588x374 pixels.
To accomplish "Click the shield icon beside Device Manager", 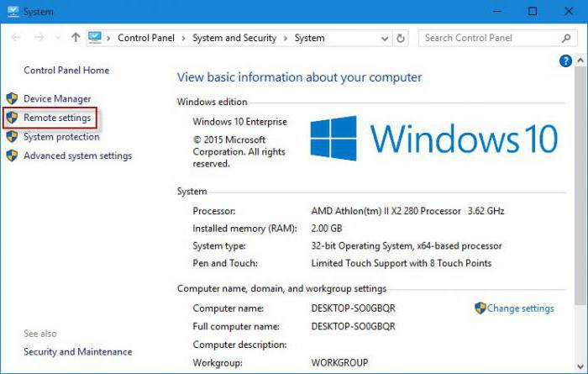I will pos(12,99).
